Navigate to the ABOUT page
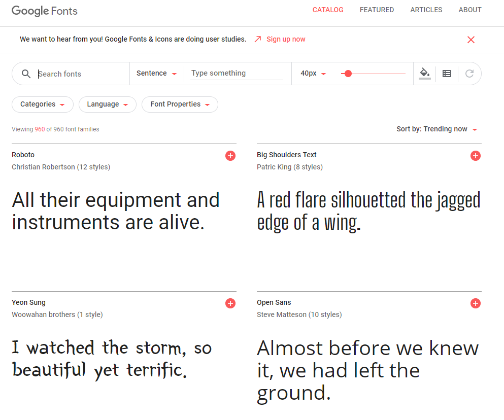 (470, 10)
